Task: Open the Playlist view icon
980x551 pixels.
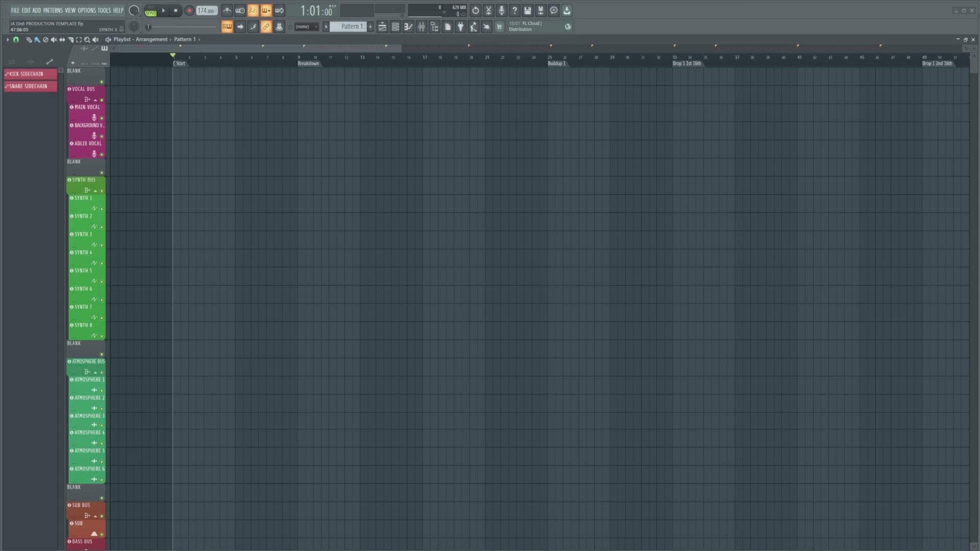Action: coord(382,27)
